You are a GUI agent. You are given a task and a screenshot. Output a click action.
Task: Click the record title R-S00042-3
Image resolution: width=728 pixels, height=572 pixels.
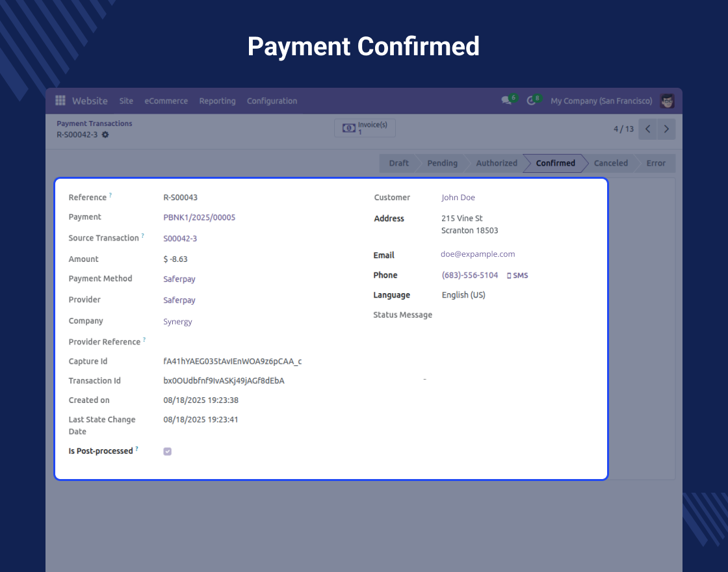point(77,135)
